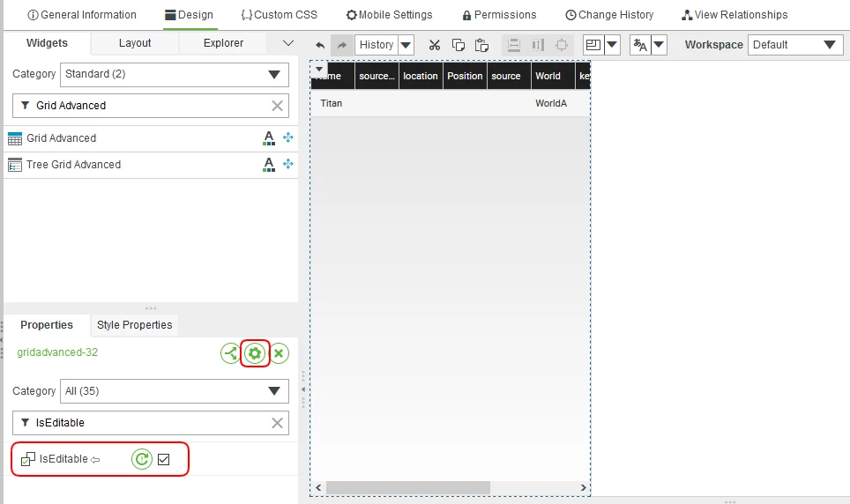Click the widget bindings share icon
Viewport: 850px width, 504px height.
pos(230,353)
